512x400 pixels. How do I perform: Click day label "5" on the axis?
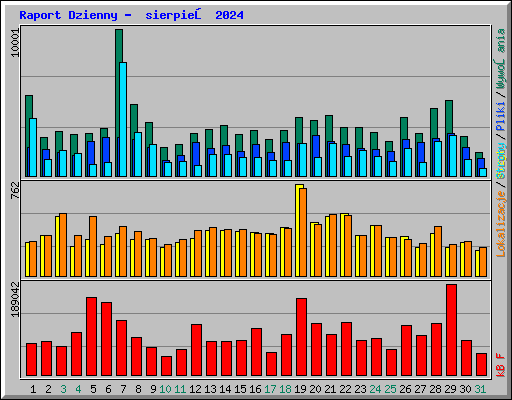(x=93, y=389)
